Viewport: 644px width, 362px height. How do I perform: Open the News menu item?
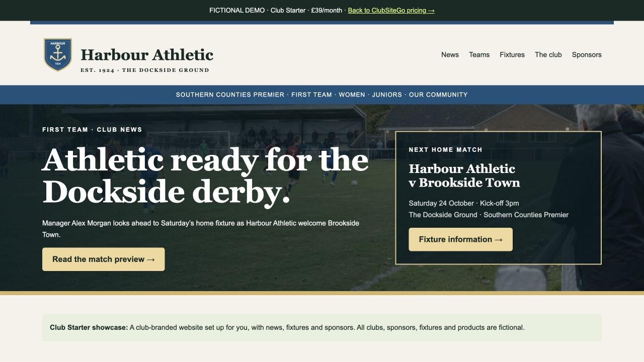tap(450, 55)
